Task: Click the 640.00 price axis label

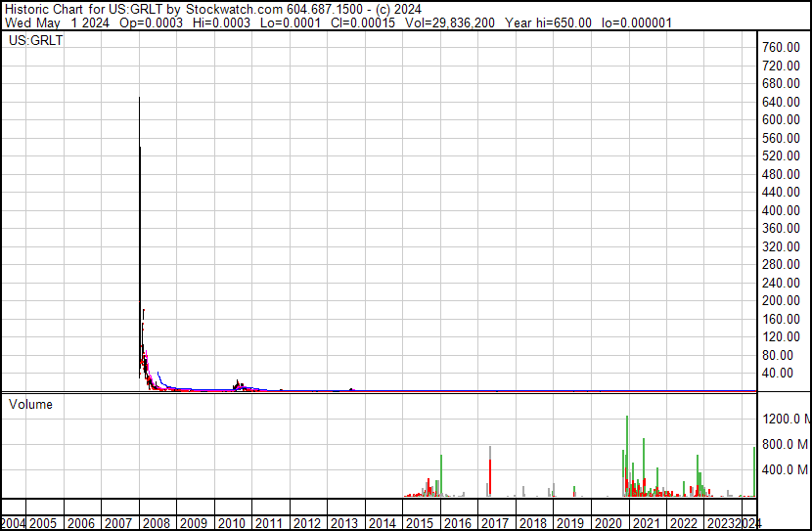Action: coord(781,102)
